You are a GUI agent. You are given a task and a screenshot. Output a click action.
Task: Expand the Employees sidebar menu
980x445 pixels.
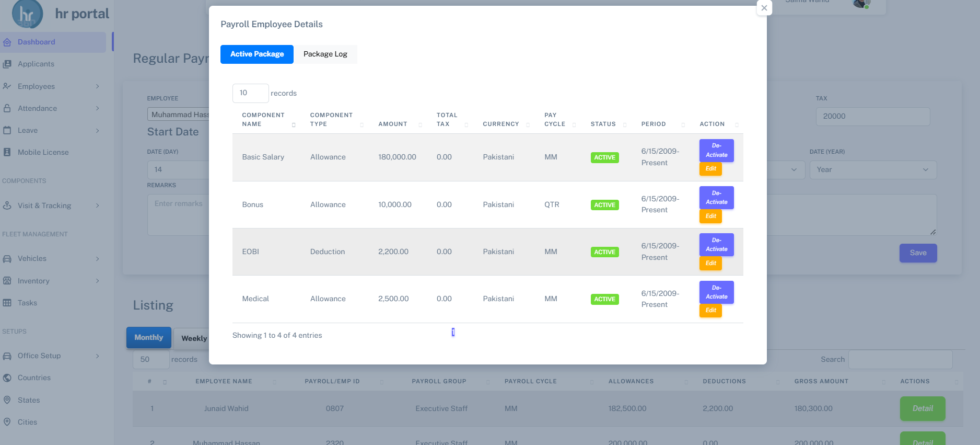coord(97,86)
